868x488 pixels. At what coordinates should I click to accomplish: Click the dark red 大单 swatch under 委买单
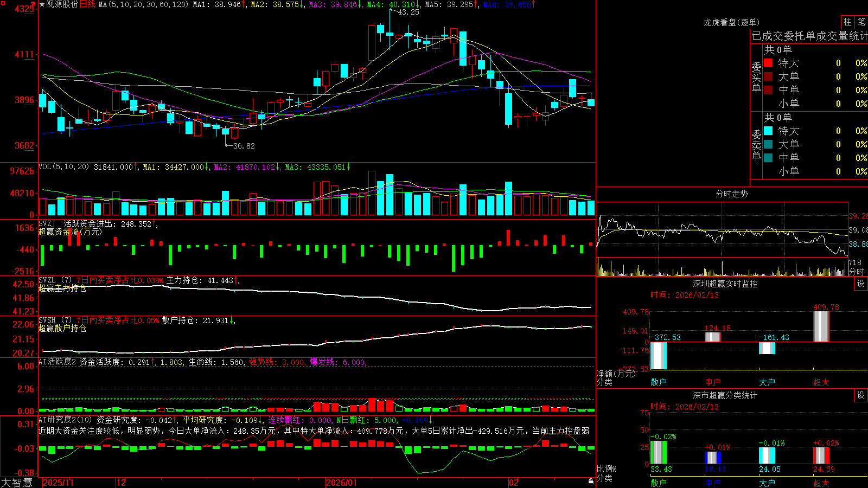(768, 76)
